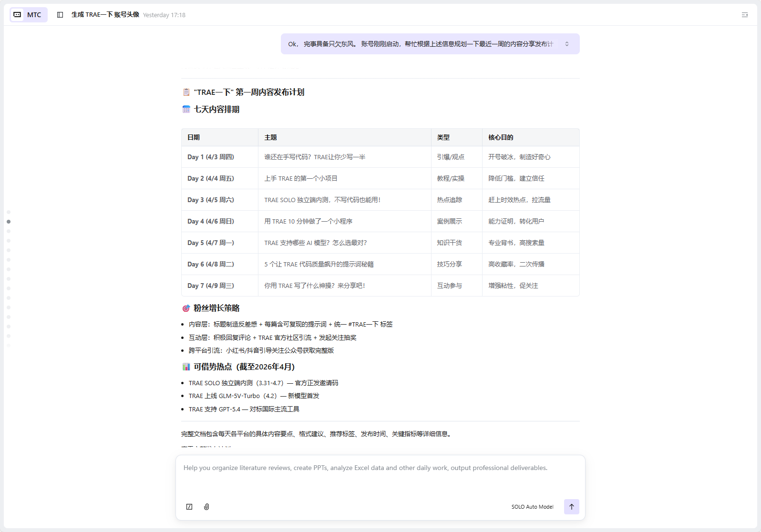Toggle the left sidebar panel icon
761x532 pixels.
click(60, 15)
